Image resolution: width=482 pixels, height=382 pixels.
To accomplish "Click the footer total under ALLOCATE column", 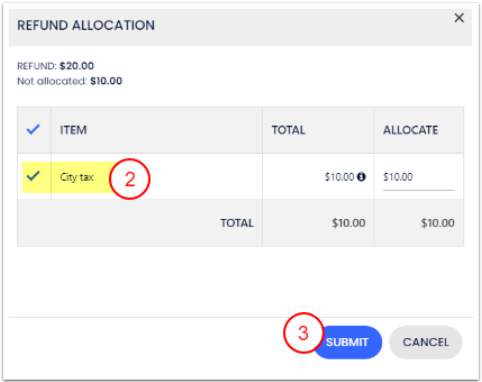I will (x=438, y=223).
